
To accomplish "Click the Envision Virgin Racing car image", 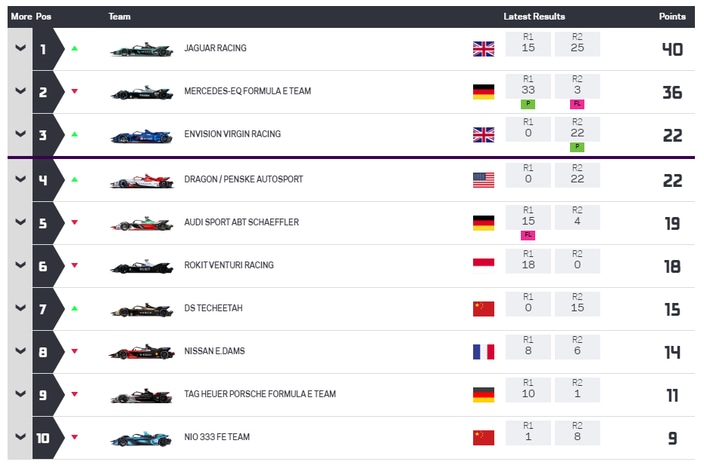I will [141, 136].
